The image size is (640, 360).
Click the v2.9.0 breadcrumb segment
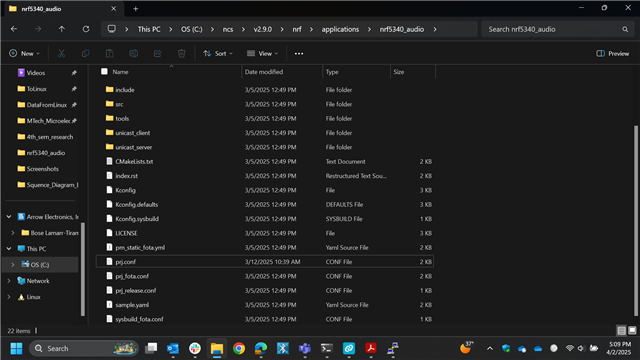(x=262, y=29)
